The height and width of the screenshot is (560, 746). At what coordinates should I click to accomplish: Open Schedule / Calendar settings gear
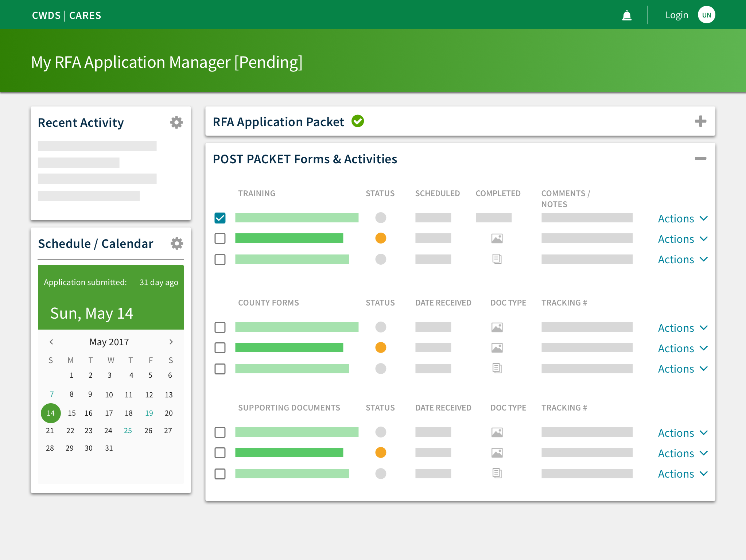[x=176, y=244]
